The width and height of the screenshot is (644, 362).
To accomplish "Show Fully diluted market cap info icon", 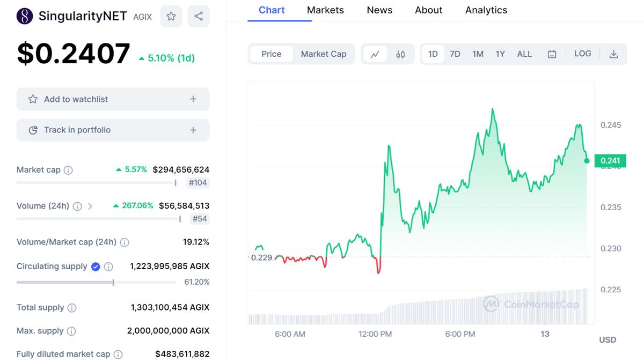I will point(118,354).
